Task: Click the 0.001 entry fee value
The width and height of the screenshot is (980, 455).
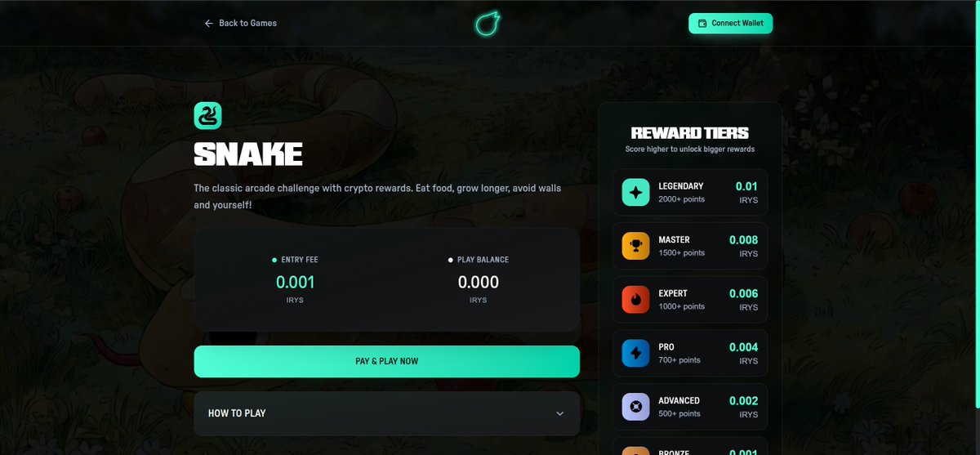Action: click(x=295, y=283)
